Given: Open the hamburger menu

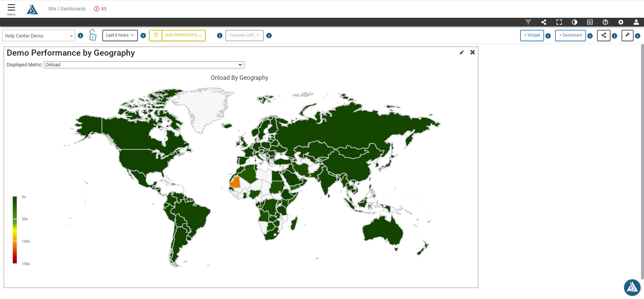Looking at the screenshot, I should [11, 9].
